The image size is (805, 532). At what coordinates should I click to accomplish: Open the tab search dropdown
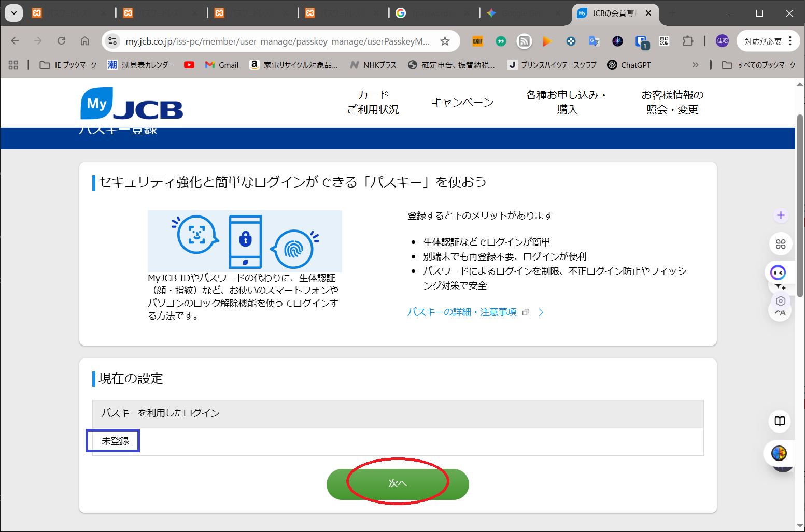click(13, 13)
